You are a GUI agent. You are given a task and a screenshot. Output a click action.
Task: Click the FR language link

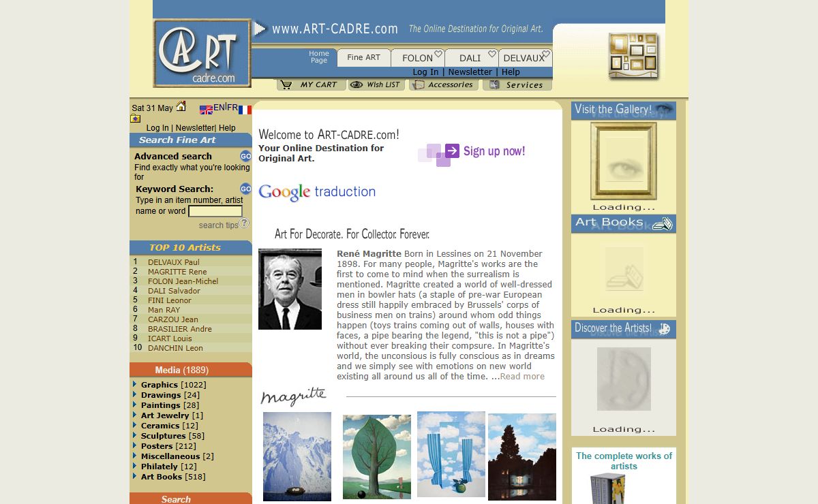click(x=232, y=108)
